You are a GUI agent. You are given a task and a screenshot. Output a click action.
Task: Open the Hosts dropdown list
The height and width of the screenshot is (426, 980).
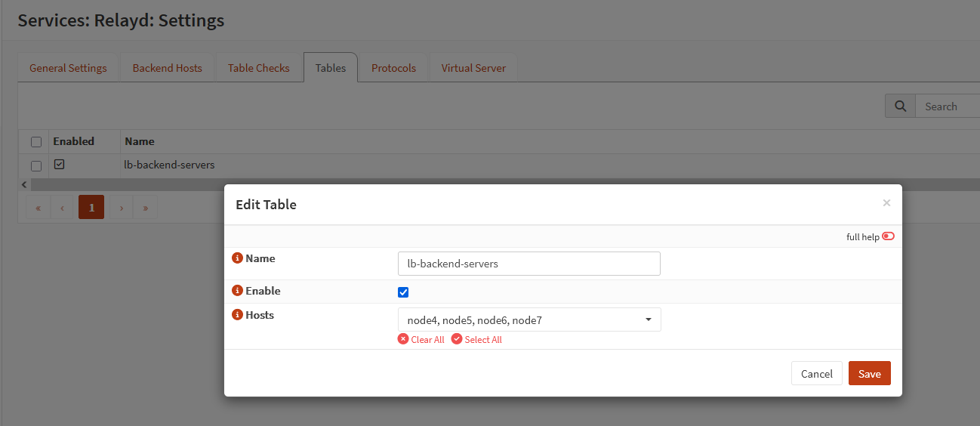(529, 320)
